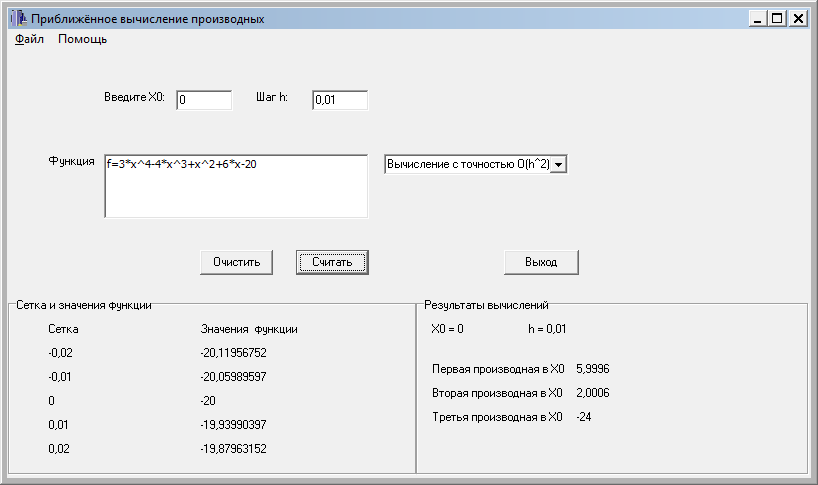Select function value -20,05989597
The height and width of the screenshot is (485, 818).
[234, 377]
